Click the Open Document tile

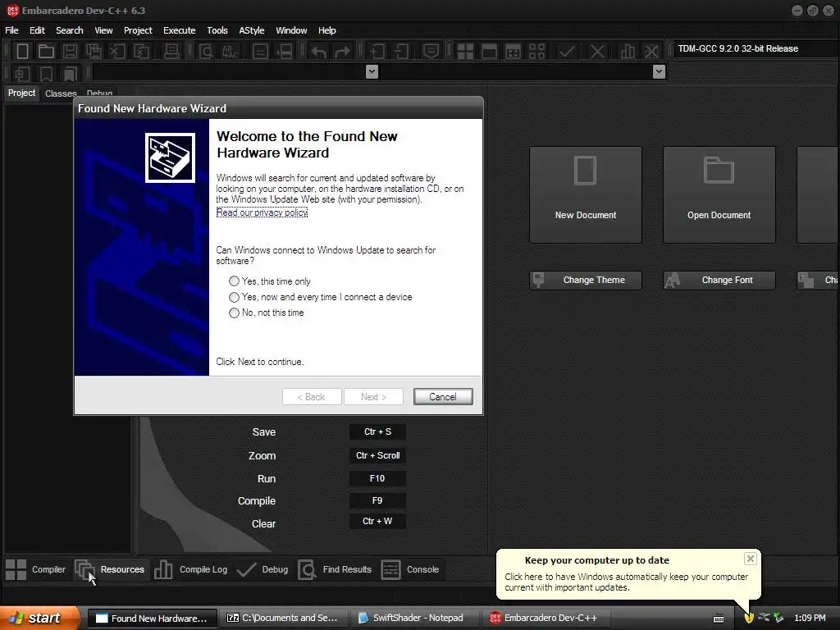[x=719, y=195]
